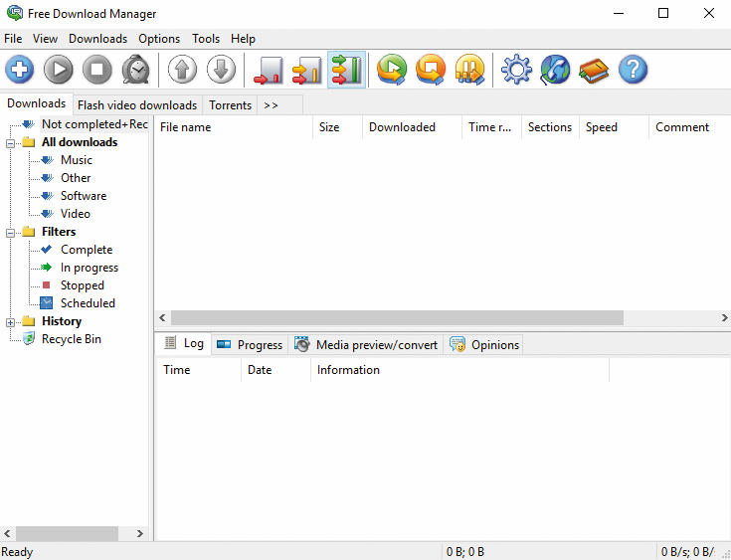731x560 pixels.
Task: Open help with the question mark icon
Action: [x=633, y=70]
